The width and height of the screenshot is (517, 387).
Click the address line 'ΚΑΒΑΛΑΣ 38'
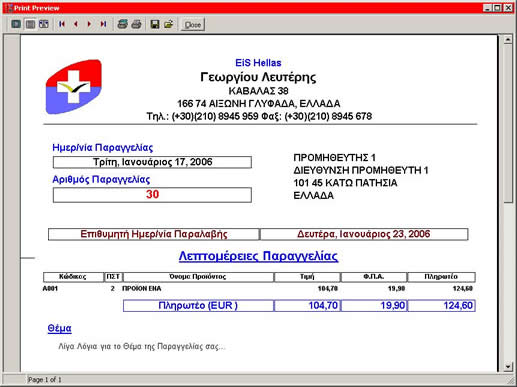coord(258,91)
